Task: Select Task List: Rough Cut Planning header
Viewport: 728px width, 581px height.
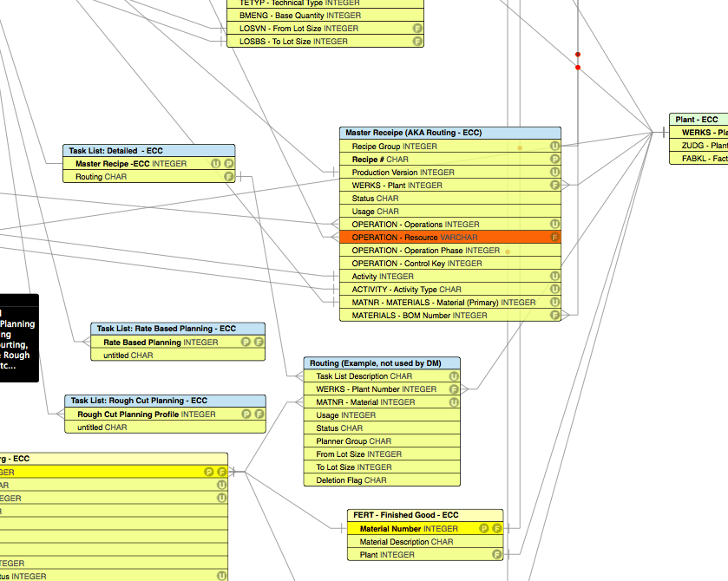Action: [165, 401]
